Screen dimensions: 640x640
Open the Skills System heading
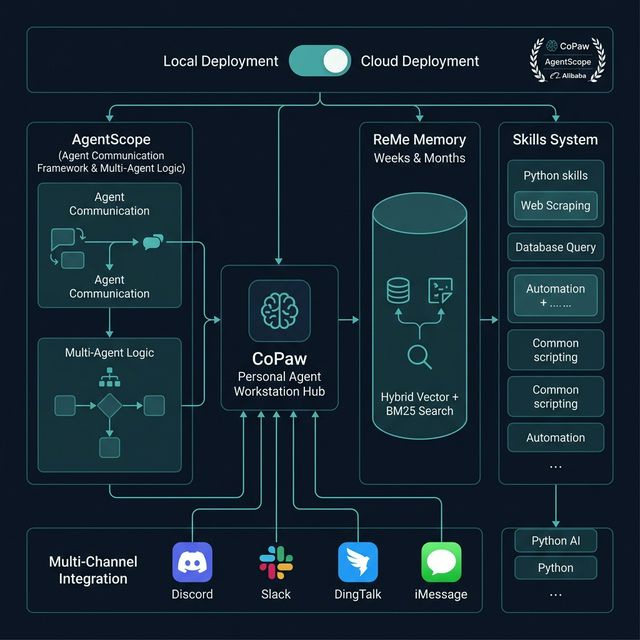pos(555,139)
